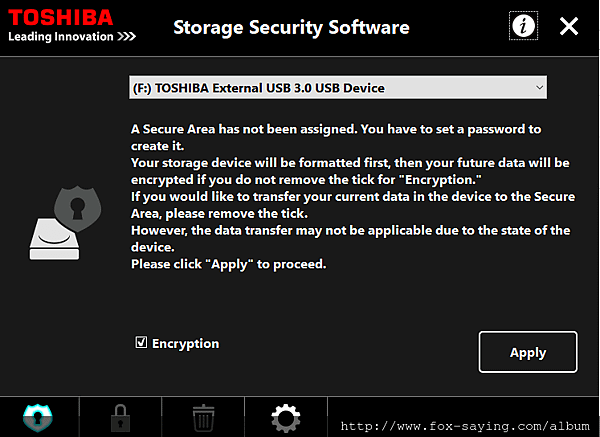Open the info icon in header
Image resolution: width=600 pixels, height=437 pixels.
coord(523,26)
